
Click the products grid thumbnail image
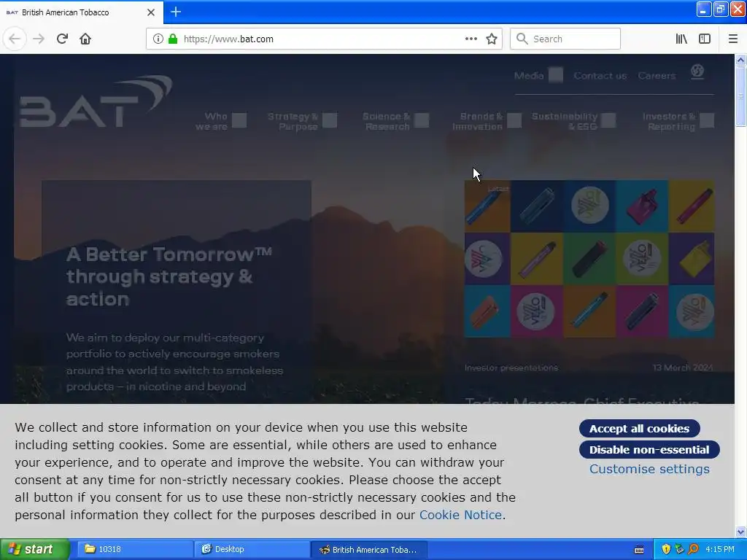pos(589,259)
